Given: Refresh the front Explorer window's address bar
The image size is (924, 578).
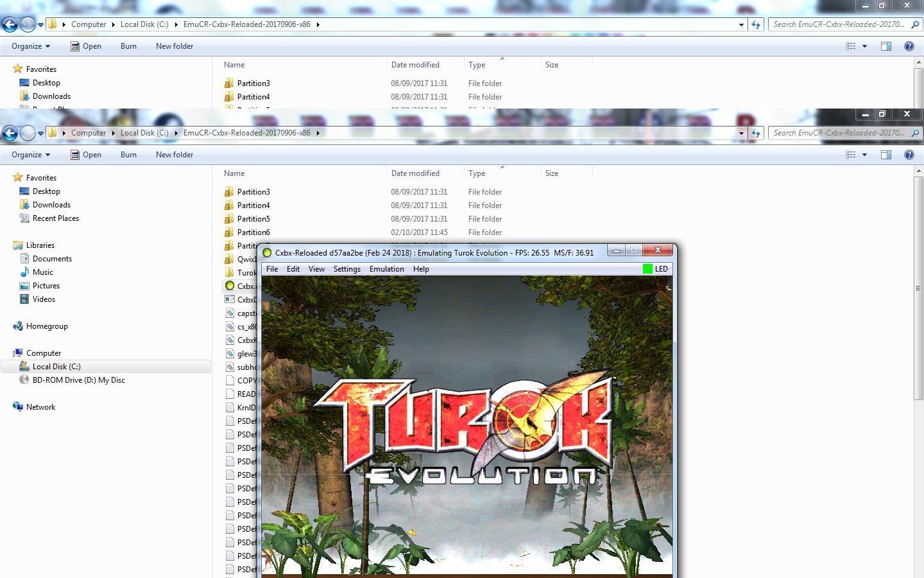Looking at the screenshot, I should pos(756,133).
